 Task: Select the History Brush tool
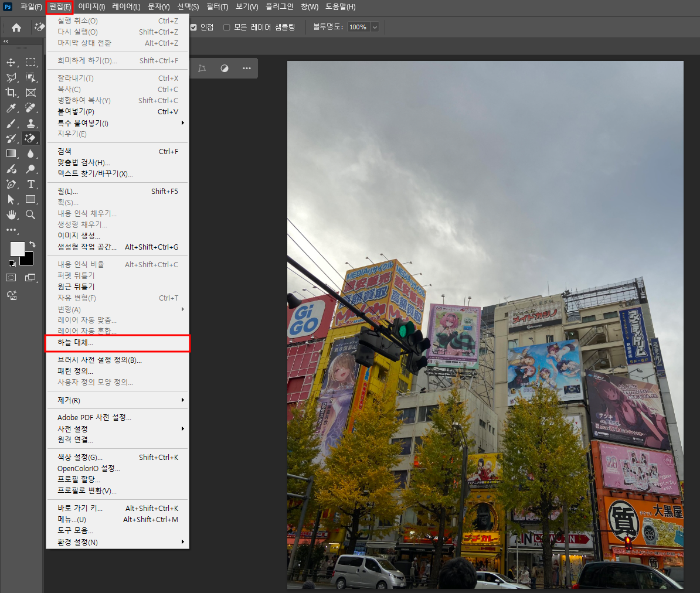coord(11,138)
